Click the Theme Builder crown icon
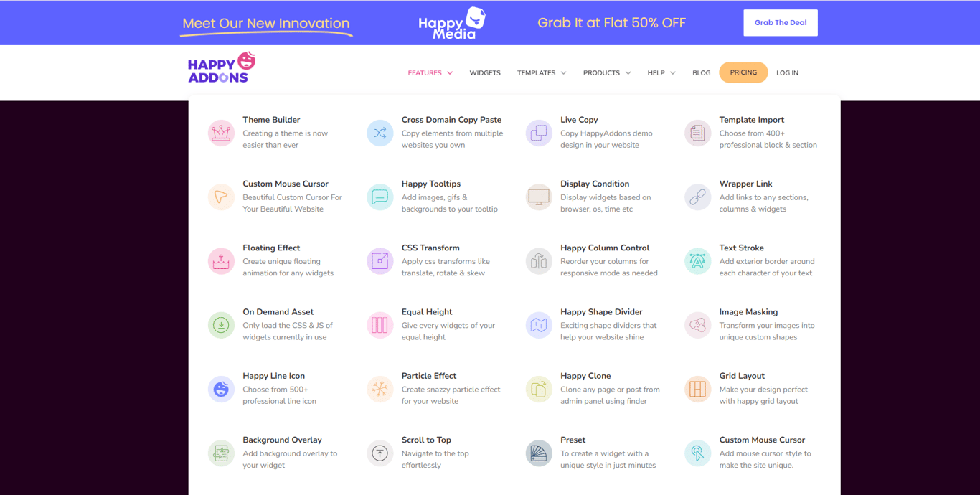The width and height of the screenshot is (980, 495). coord(221,133)
